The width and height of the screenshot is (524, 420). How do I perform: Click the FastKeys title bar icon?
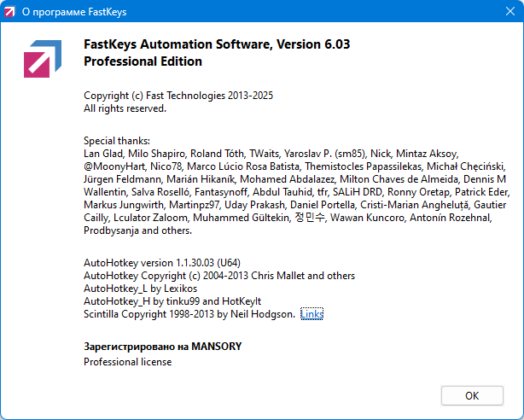coord(9,12)
